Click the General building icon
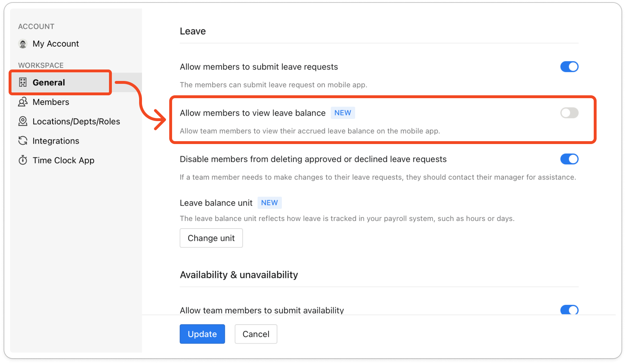 pos(23,82)
